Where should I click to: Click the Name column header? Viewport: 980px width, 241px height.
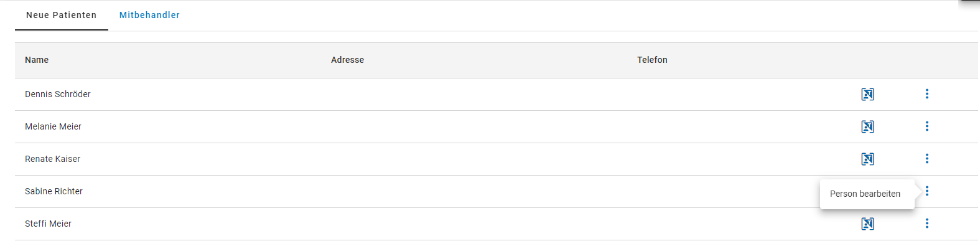(x=37, y=60)
